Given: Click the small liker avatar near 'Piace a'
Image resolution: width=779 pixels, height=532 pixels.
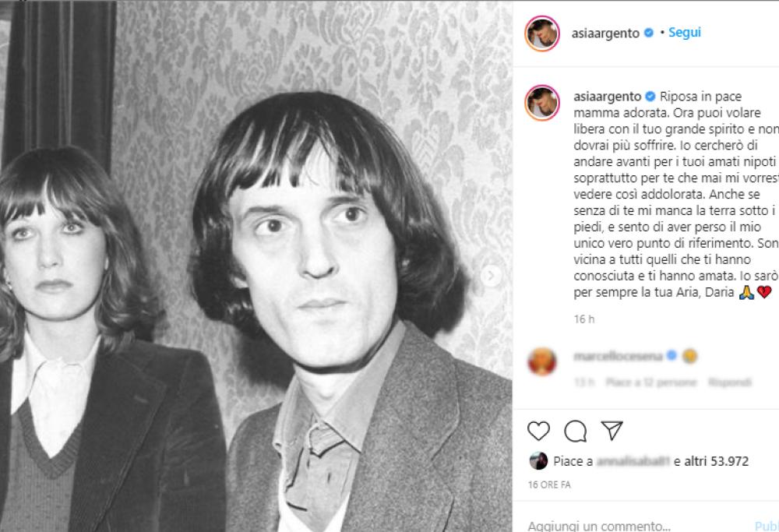Looking at the screenshot, I should pyautogui.click(x=538, y=461).
